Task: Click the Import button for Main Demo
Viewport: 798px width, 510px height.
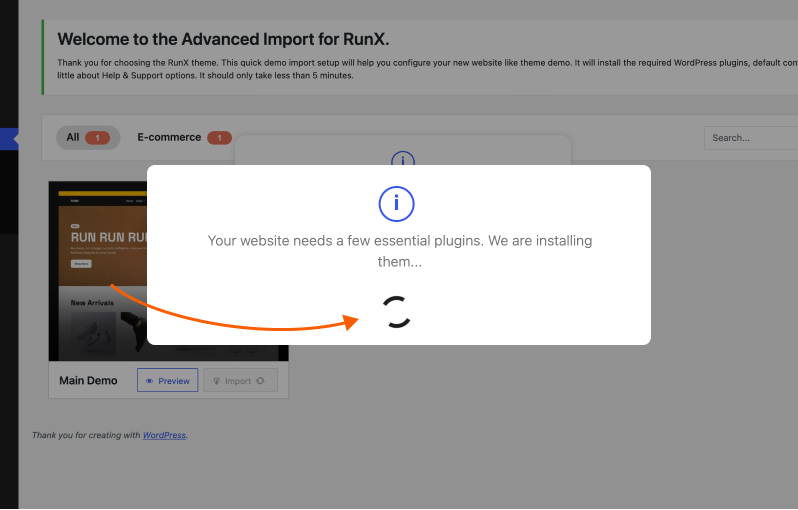Action: [x=240, y=380]
